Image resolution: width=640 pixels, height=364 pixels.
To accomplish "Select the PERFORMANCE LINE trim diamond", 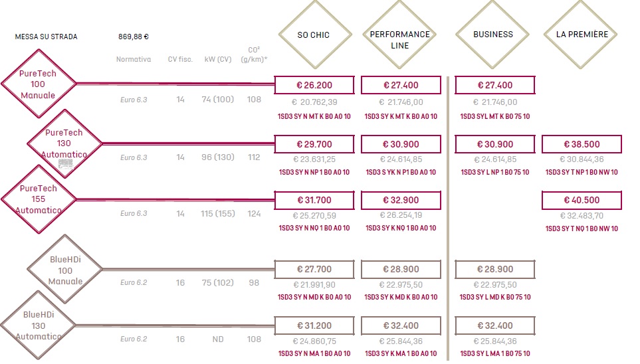I will click(399, 35).
